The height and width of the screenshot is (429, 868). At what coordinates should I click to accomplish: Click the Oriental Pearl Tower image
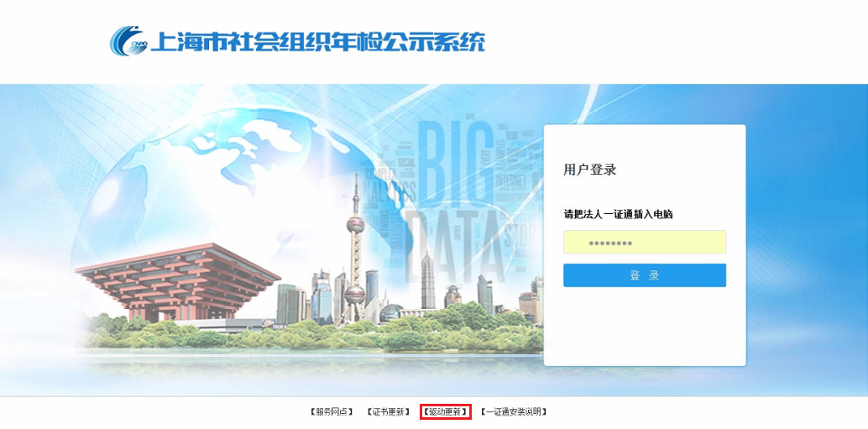tap(355, 249)
